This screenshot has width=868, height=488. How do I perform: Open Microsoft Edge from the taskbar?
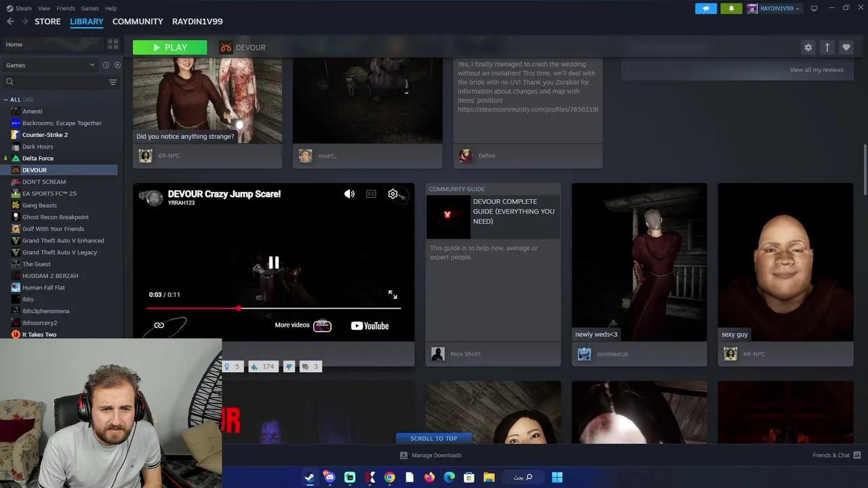click(x=449, y=477)
